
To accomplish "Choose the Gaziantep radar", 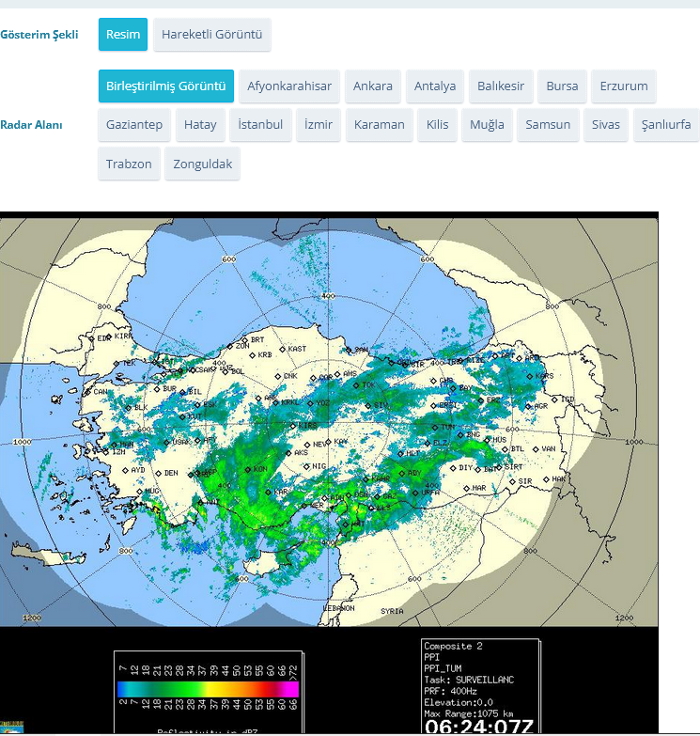I will point(134,124).
